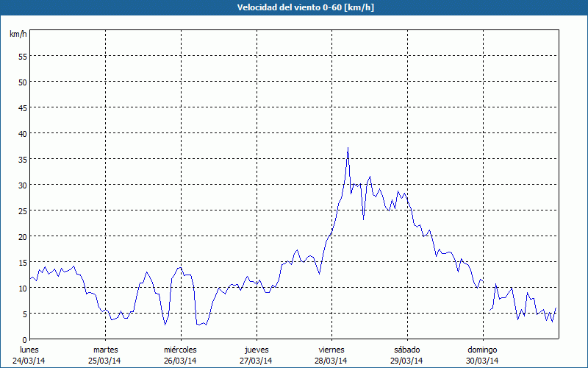This screenshot has height=368, width=588.
Task: Click the "martes" day label
Action: pos(105,350)
